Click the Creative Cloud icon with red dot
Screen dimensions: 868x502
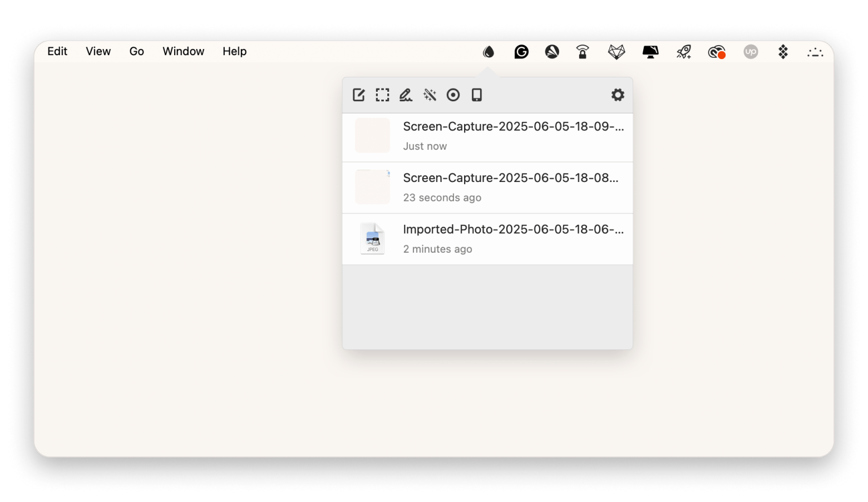coord(717,52)
